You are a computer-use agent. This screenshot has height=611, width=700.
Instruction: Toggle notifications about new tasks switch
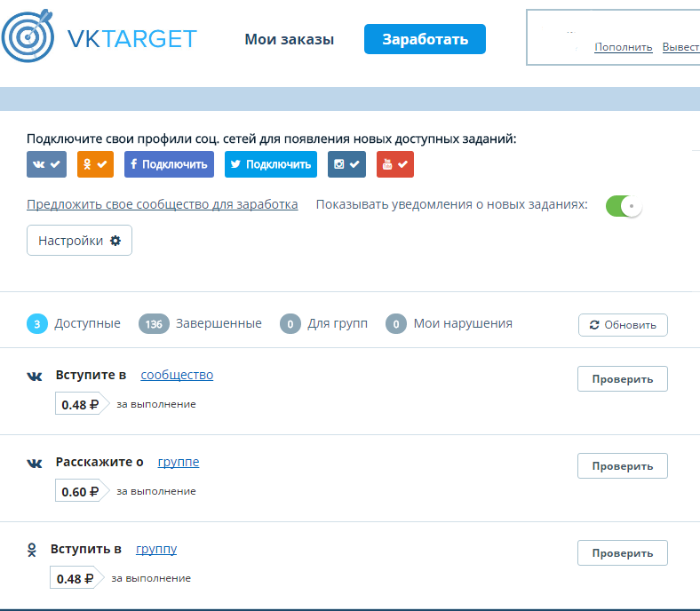pyautogui.click(x=624, y=206)
